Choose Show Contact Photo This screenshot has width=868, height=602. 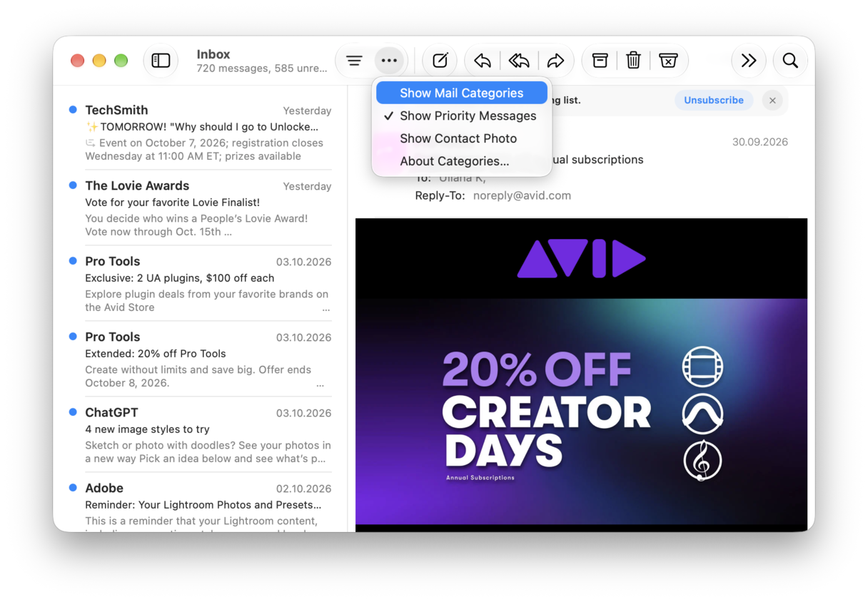point(462,138)
